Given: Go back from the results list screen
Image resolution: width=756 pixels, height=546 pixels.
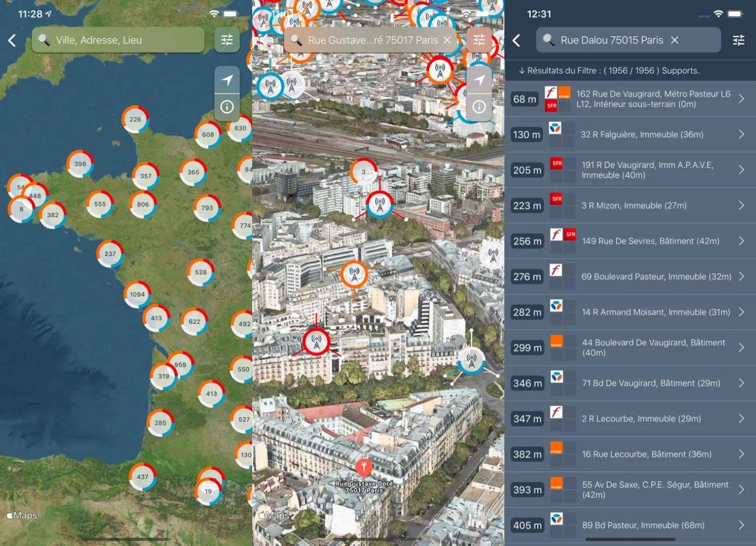Looking at the screenshot, I should (x=517, y=41).
